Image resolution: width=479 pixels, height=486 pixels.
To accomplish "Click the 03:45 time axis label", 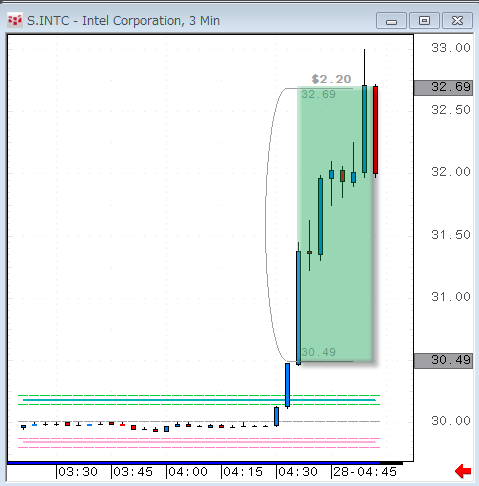I will click(x=133, y=472).
